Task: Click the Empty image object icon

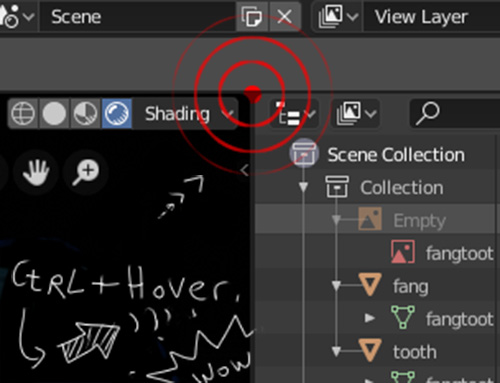Action: point(370,219)
